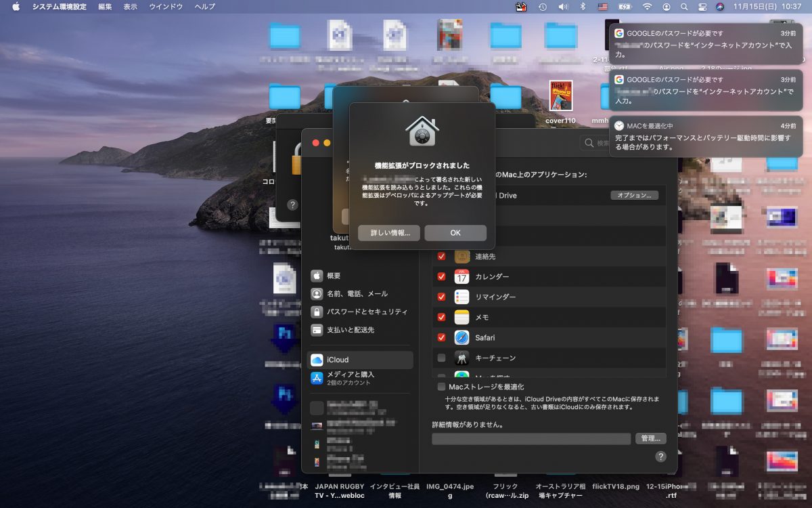
Task: Uncheck the カレンダー checkbox
Action: point(441,277)
